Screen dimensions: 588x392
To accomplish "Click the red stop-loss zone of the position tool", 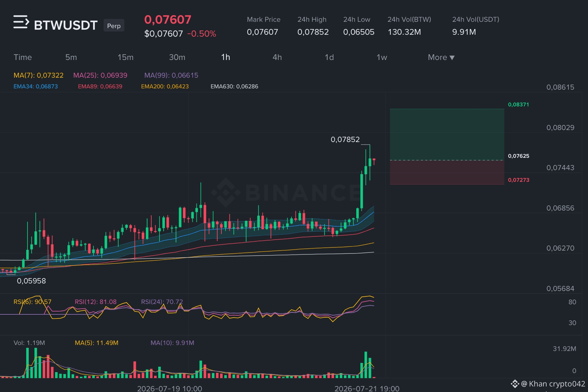I will coord(447,172).
